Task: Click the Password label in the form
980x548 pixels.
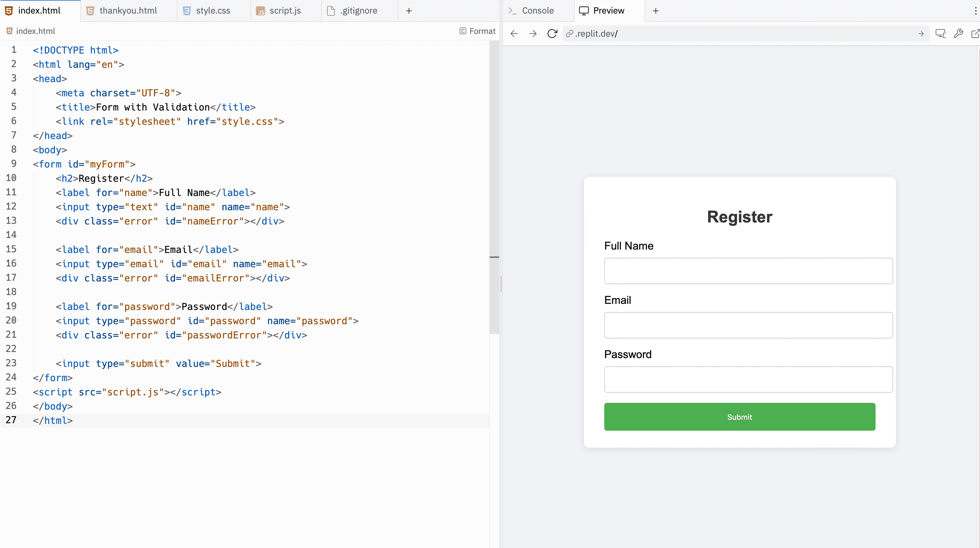Action: click(x=628, y=355)
